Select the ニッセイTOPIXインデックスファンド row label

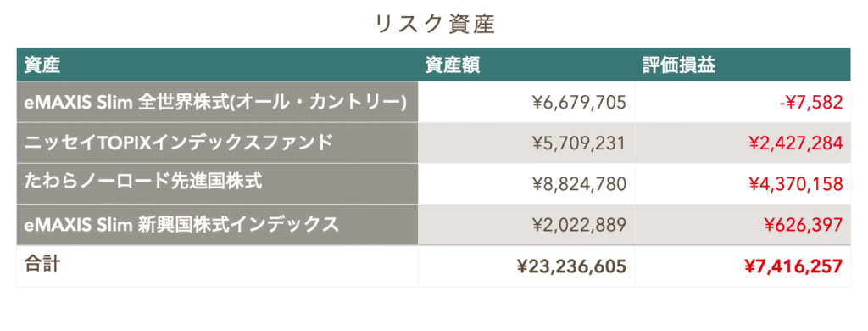pos(218,143)
